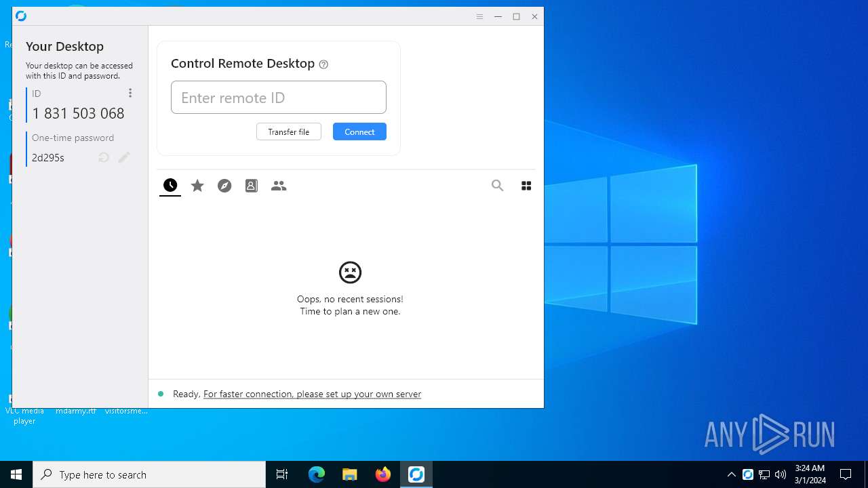
Task: Minimize the RustDesk window
Action: (498, 17)
